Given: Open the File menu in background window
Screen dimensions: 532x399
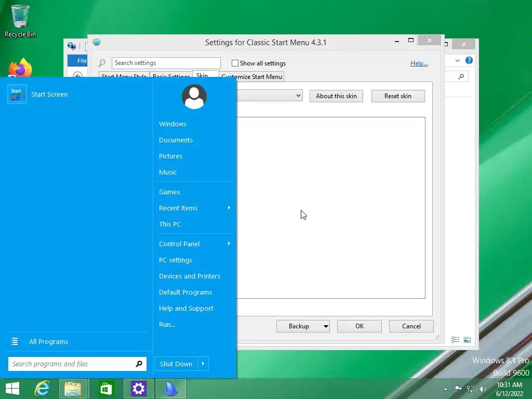Looking at the screenshot, I should (77, 61).
